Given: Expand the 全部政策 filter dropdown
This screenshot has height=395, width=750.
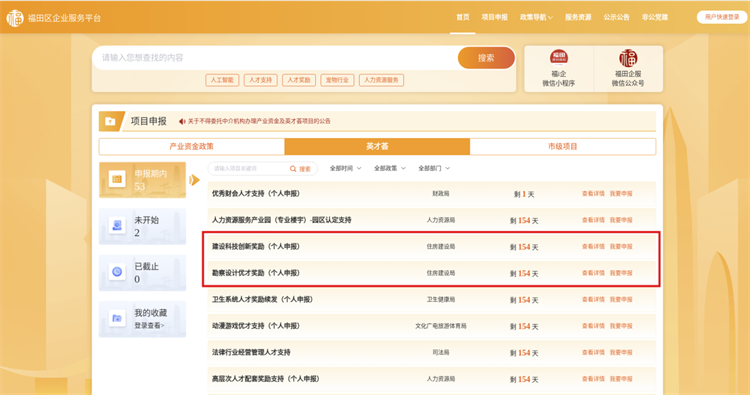Looking at the screenshot, I should pyautogui.click(x=389, y=168).
